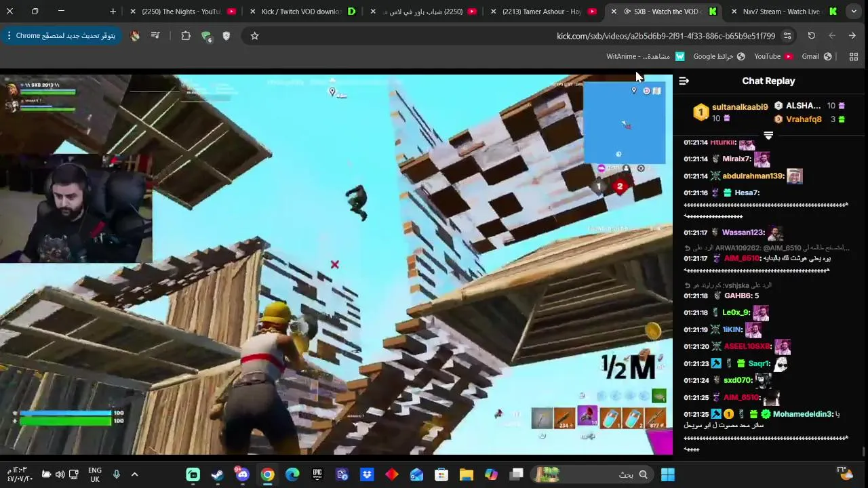Select chat user Saqr1

pyautogui.click(x=759, y=363)
